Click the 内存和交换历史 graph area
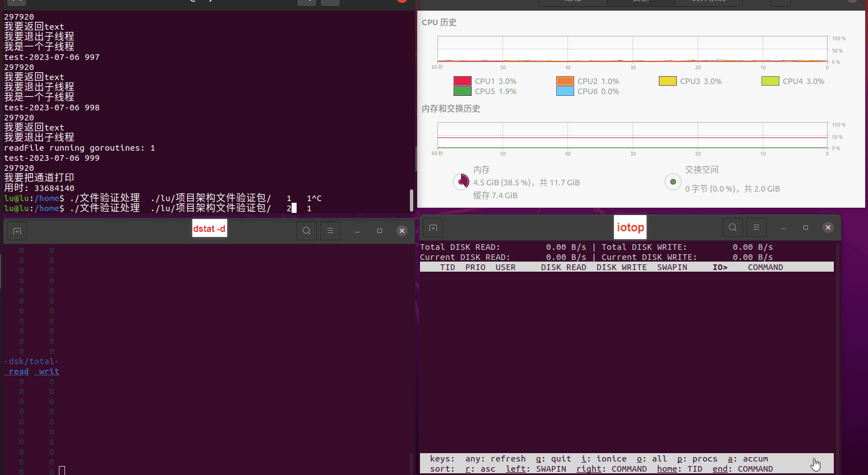The width and height of the screenshot is (868, 475). coord(632,136)
